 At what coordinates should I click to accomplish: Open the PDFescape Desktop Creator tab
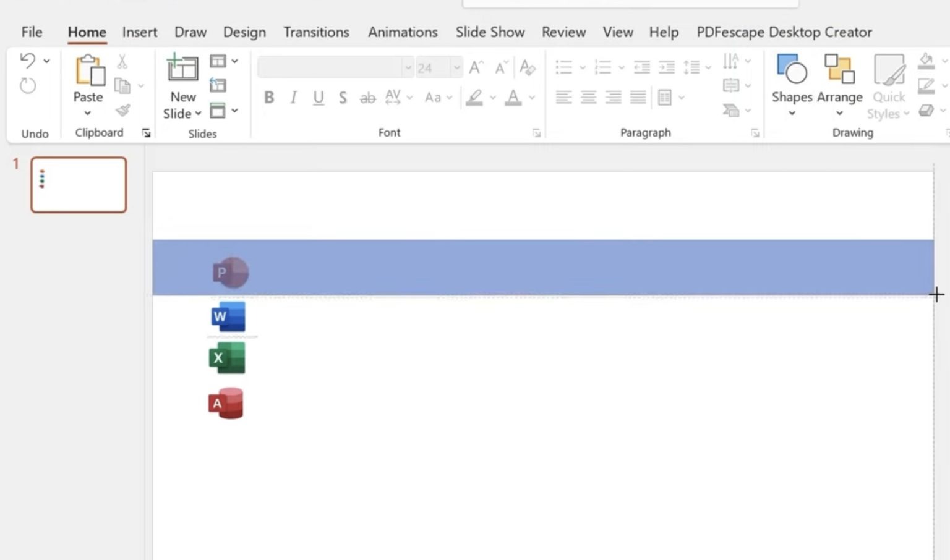pos(784,32)
